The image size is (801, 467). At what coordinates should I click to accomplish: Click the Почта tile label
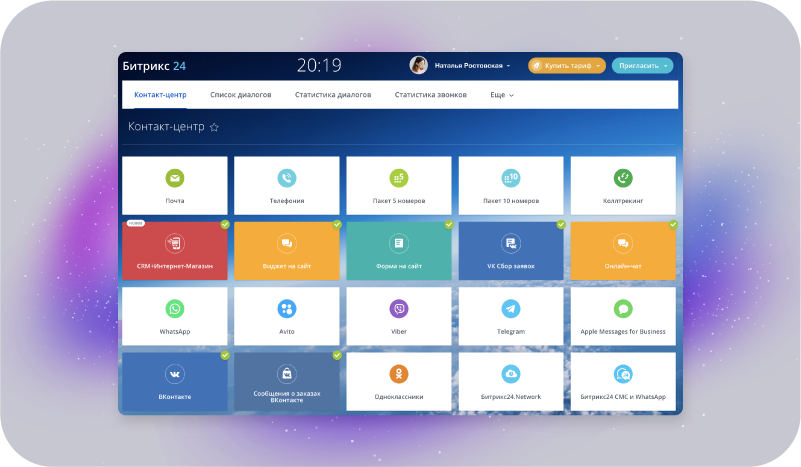[x=175, y=201]
